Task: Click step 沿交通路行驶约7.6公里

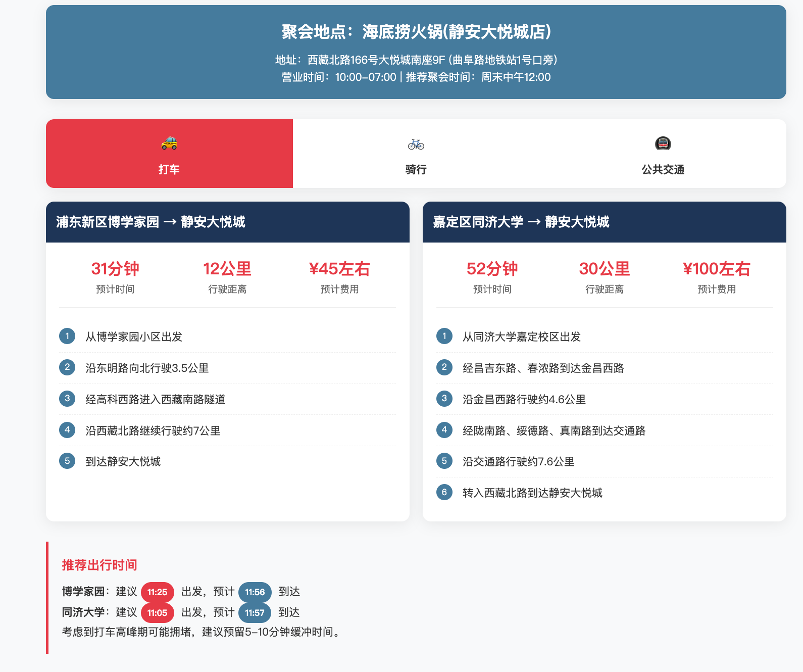Action: (605, 461)
